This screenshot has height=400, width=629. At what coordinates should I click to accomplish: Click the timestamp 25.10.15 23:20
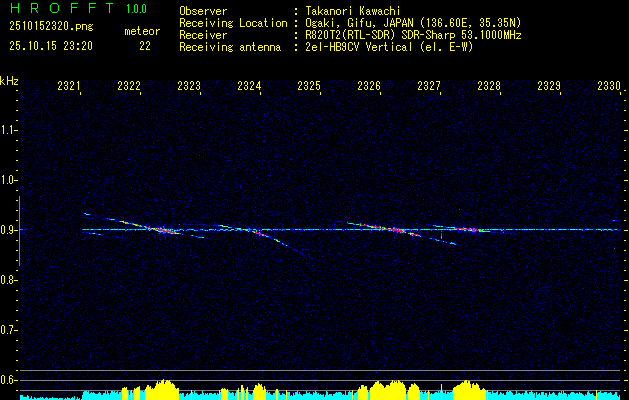pos(51,46)
